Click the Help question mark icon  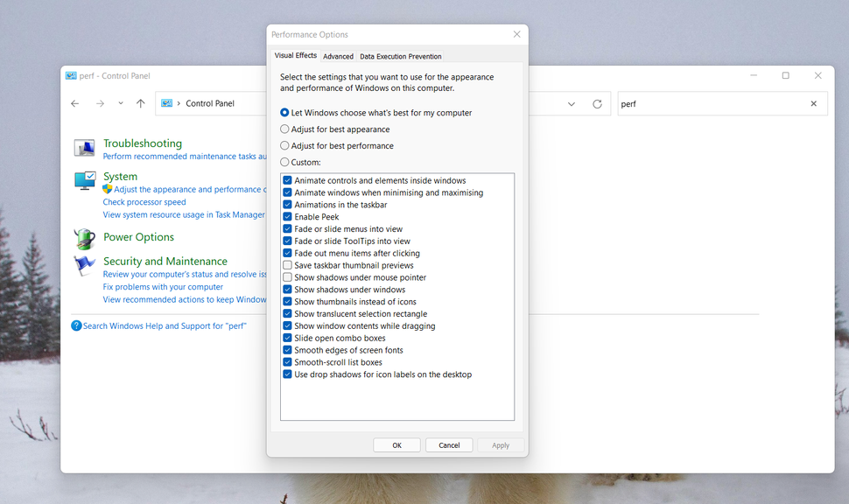pos(77,325)
